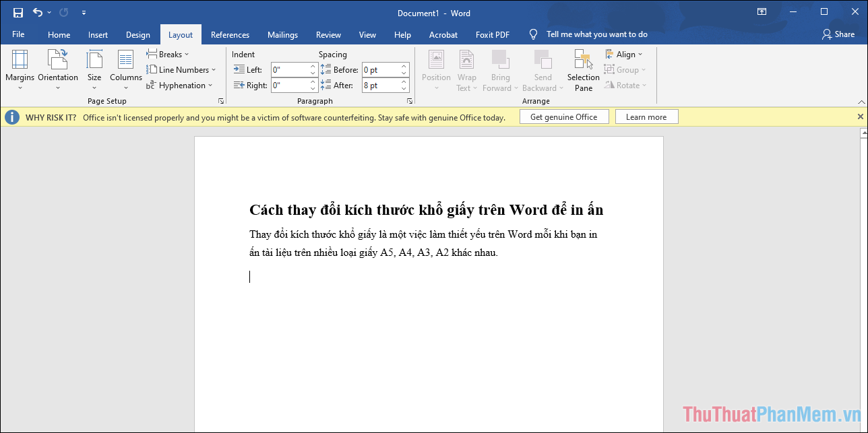Open the Line Numbers dropdown
This screenshot has height=433, width=868.
tap(182, 69)
